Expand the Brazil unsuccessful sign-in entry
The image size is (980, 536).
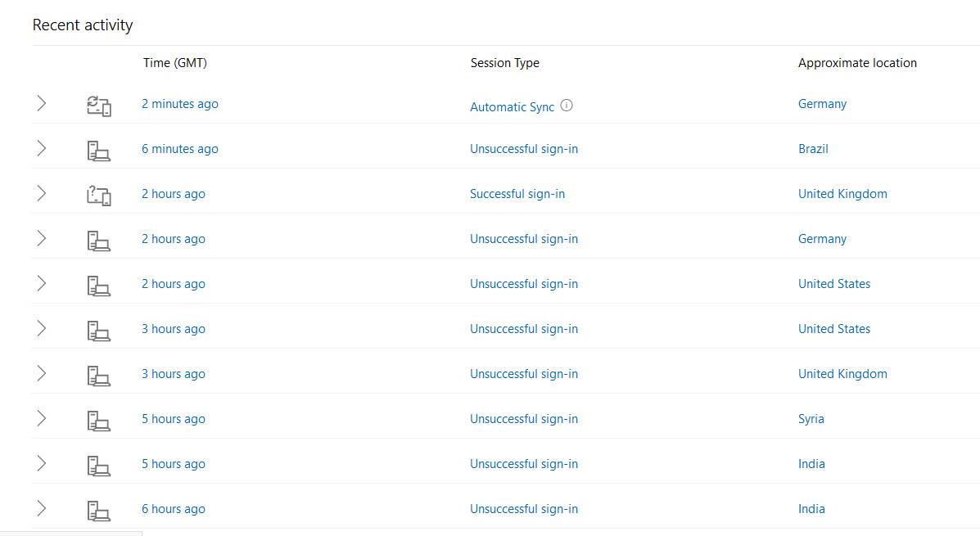(x=41, y=148)
